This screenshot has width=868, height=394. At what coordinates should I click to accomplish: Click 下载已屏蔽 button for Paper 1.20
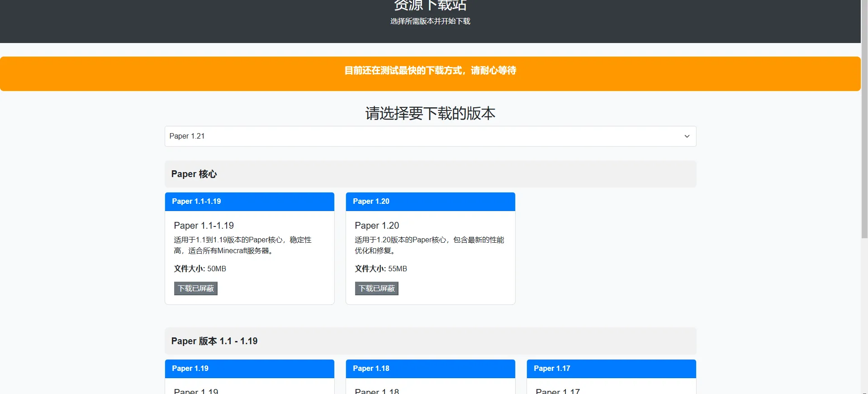(x=377, y=288)
